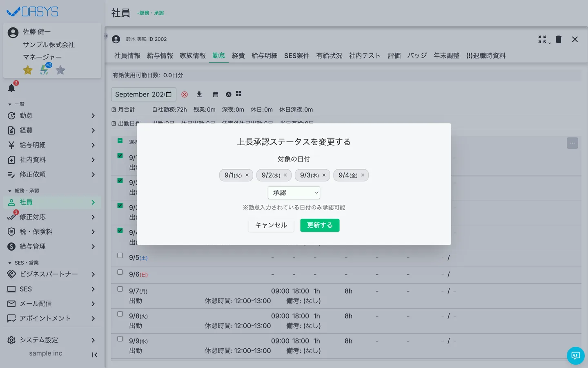This screenshot has width=588, height=368.
Task: Expand the 勤怠 sidebar menu
Action: 52,116
